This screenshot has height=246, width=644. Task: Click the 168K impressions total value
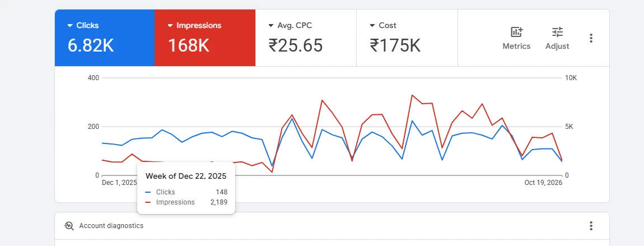189,45
